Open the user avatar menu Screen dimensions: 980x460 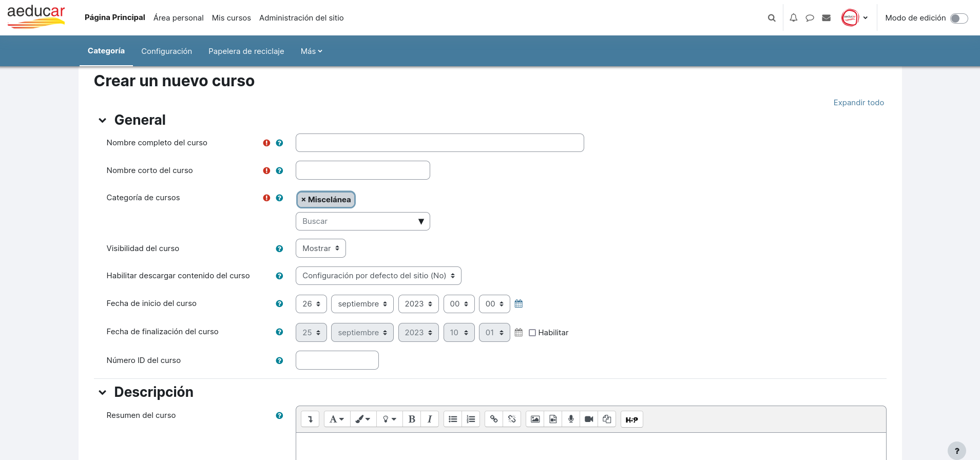855,18
